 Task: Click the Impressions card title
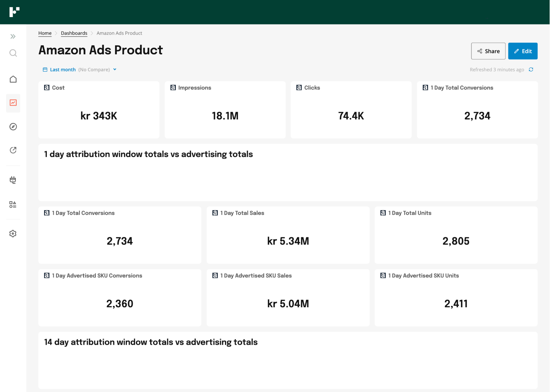click(195, 88)
